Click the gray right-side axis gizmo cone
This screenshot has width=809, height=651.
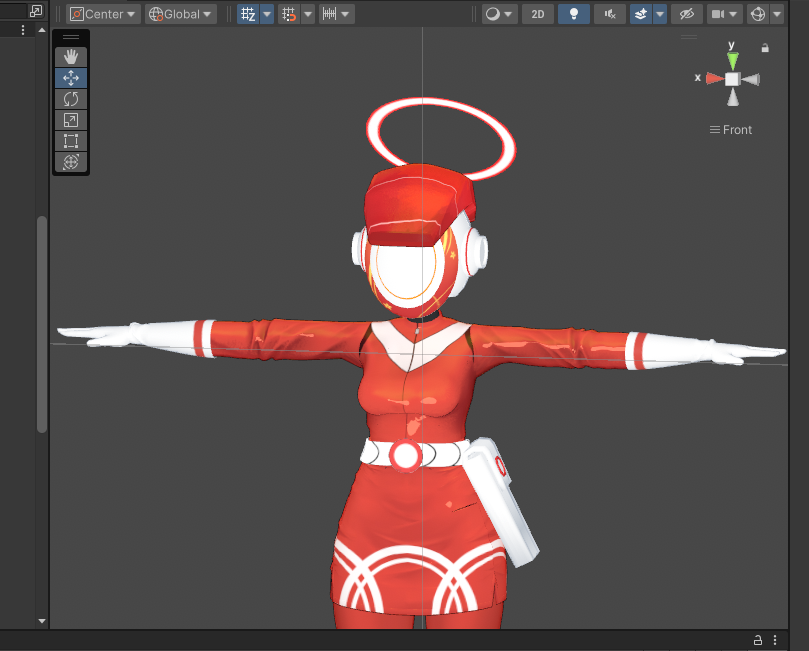pyautogui.click(x=751, y=79)
